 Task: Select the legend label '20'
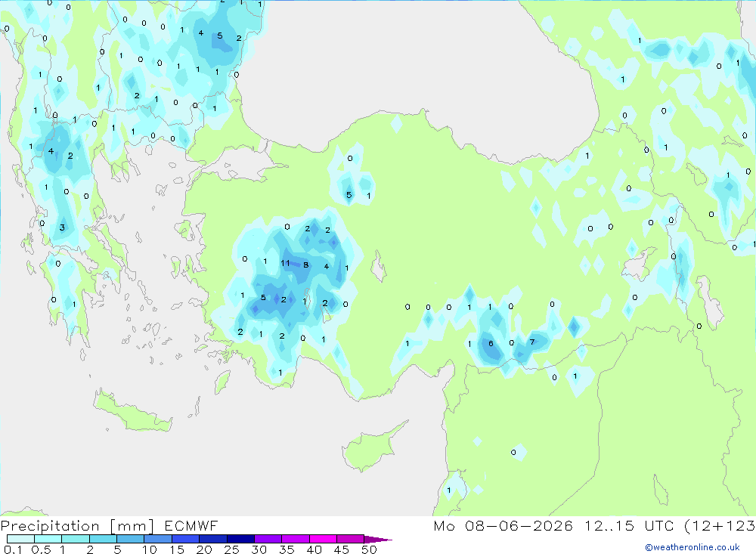click(x=204, y=549)
